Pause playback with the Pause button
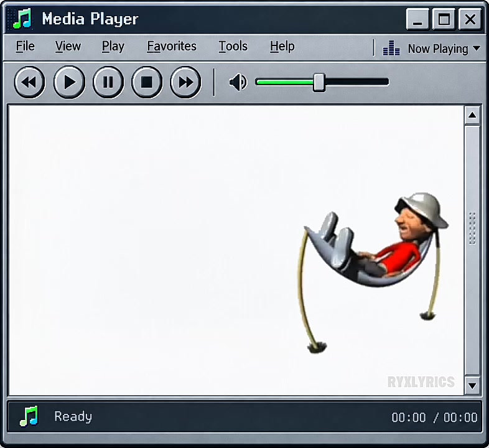The image size is (489, 448). 108,82
